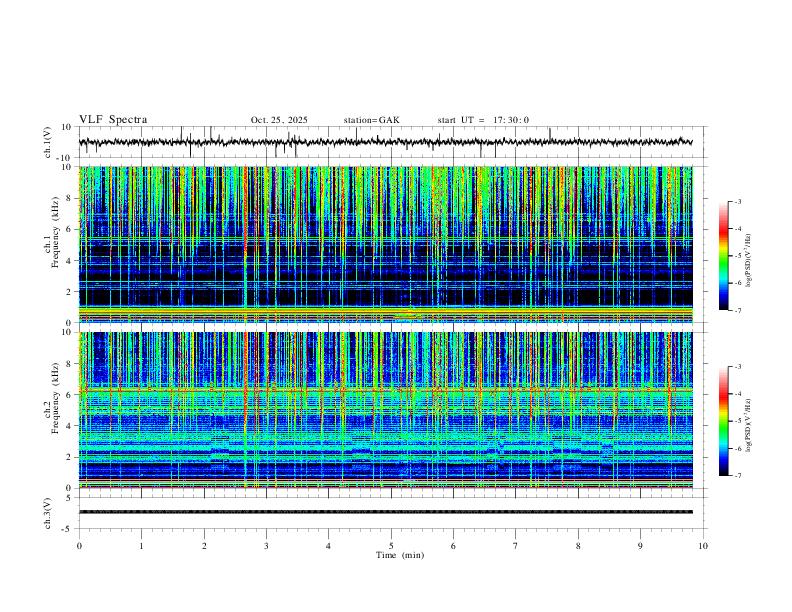Image resolution: width=792 pixels, height=612 pixels.
Task: Click the "-7" label on ch.1 colorbar
Action: (737, 311)
